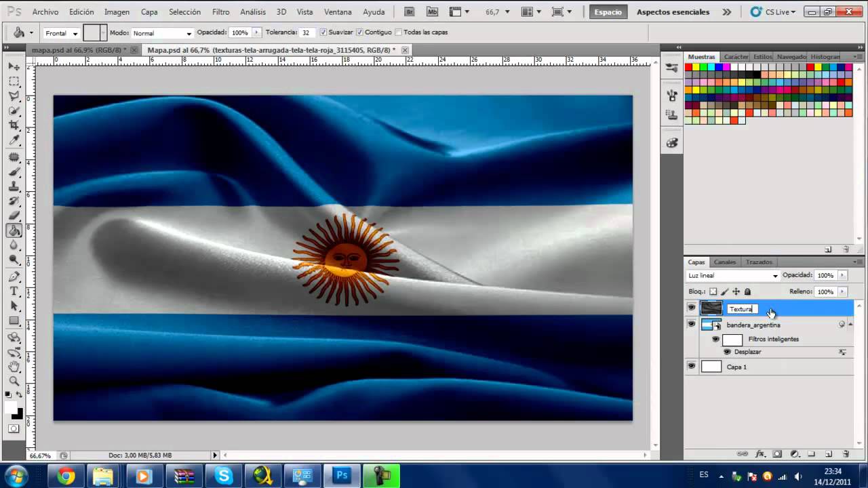868x488 pixels.
Task: Open the Archivo menu
Action: click(x=45, y=12)
